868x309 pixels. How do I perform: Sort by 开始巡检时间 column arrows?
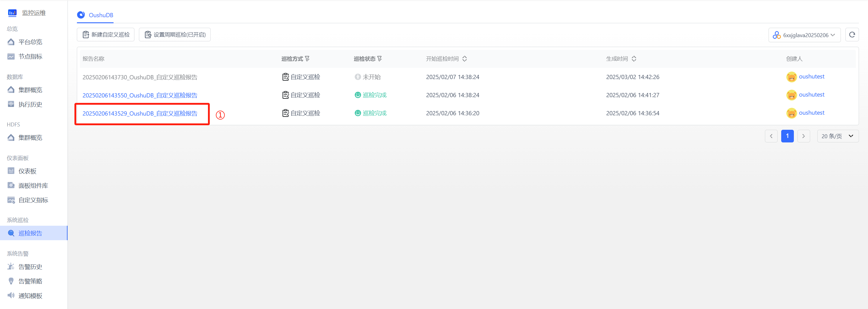coord(465,59)
